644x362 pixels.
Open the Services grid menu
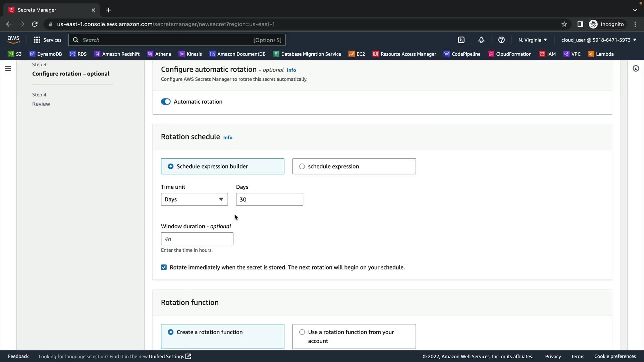47,40
